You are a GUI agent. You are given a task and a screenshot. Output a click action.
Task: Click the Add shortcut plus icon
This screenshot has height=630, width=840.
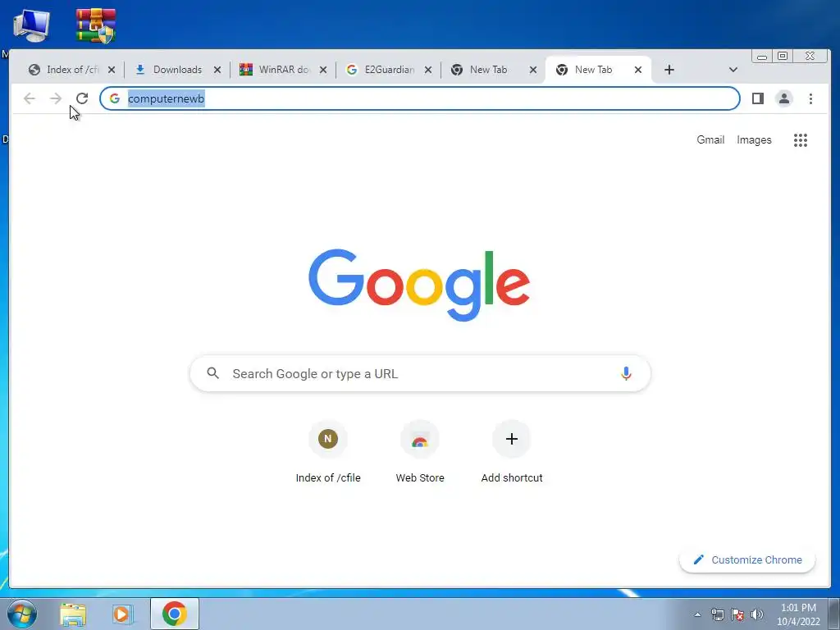[512, 439]
